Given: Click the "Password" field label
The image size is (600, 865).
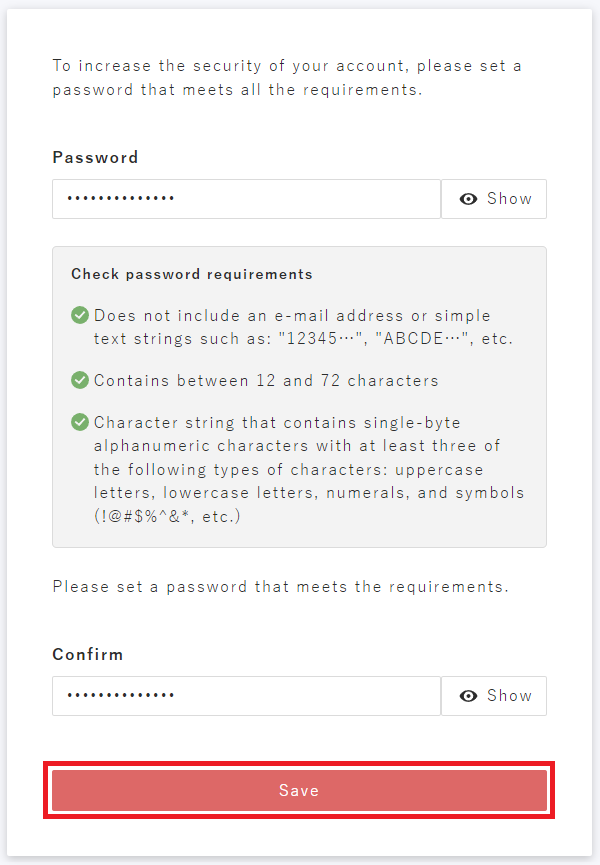Looking at the screenshot, I should click(95, 157).
